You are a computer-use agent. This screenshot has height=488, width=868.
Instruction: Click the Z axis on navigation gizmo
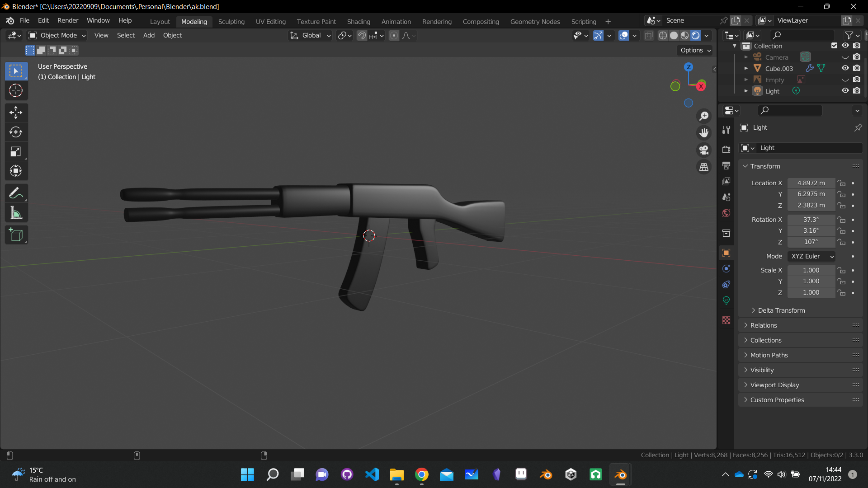click(x=689, y=67)
